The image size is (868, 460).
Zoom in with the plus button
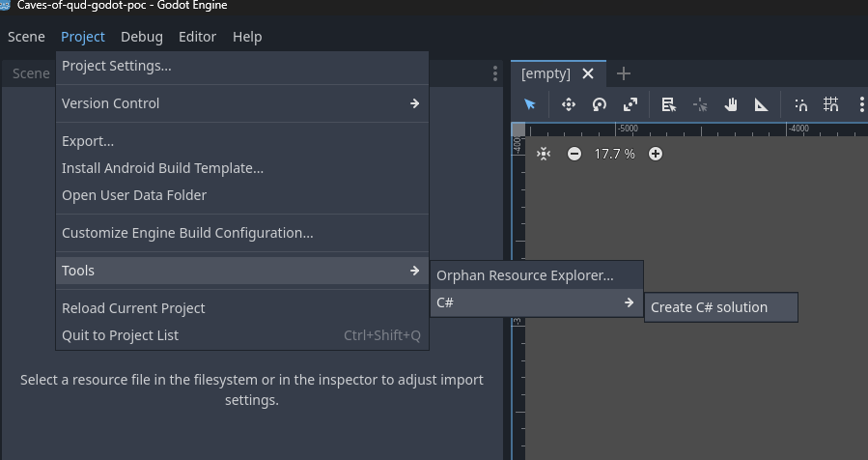(x=656, y=154)
